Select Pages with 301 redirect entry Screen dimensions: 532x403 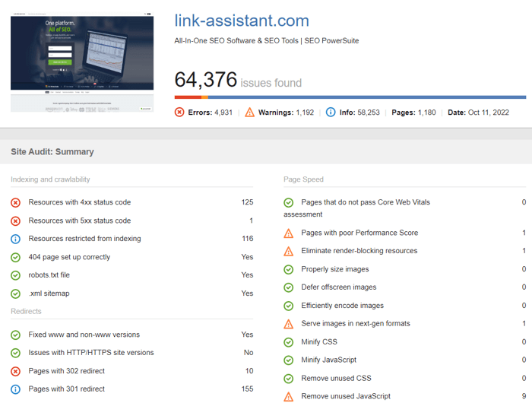66,389
